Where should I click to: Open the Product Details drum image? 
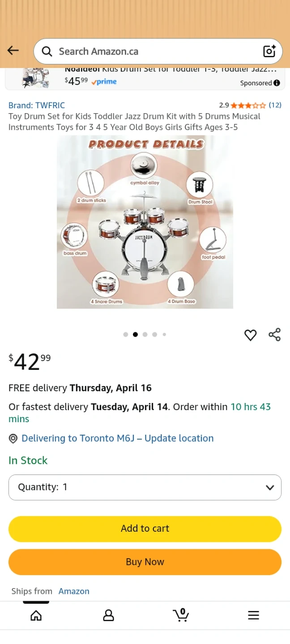tap(145, 222)
